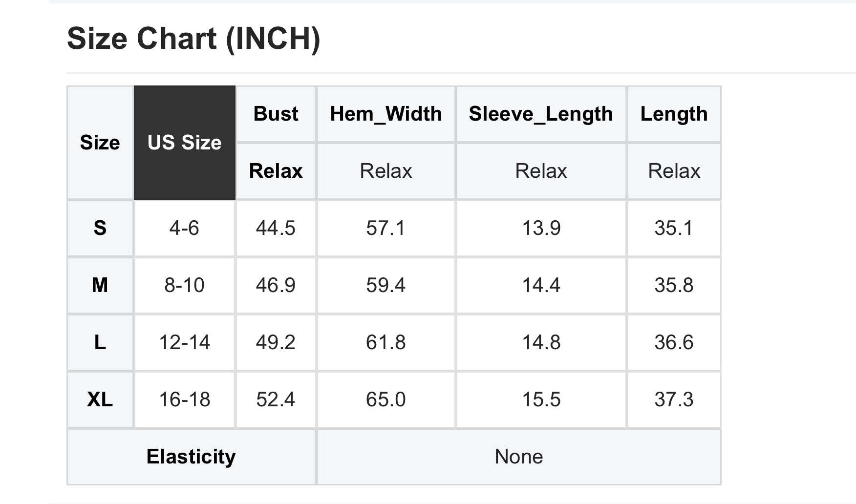The height and width of the screenshot is (504, 856).
Task: Click the Elasticity row label
Action: pyautogui.click(x=191, y=457)
